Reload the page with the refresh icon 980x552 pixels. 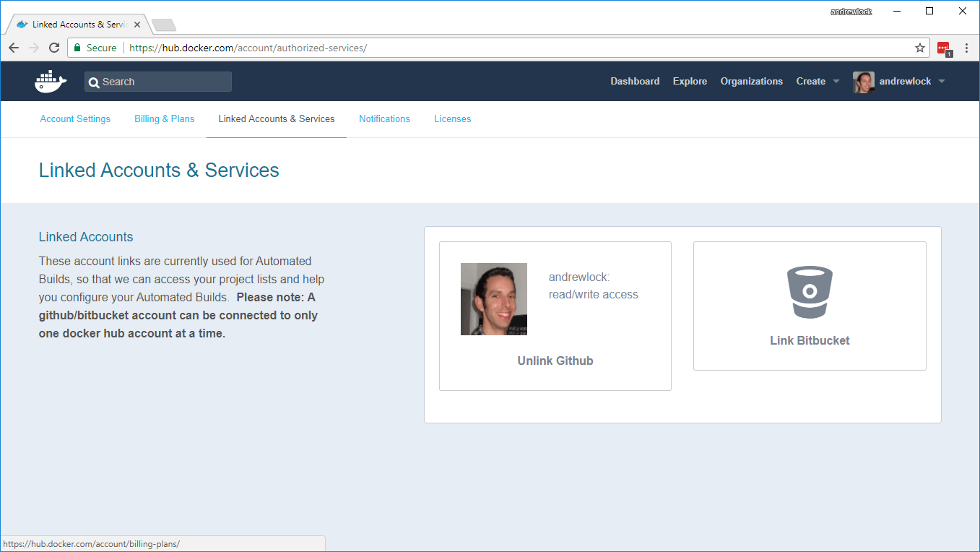click(54, 48)
